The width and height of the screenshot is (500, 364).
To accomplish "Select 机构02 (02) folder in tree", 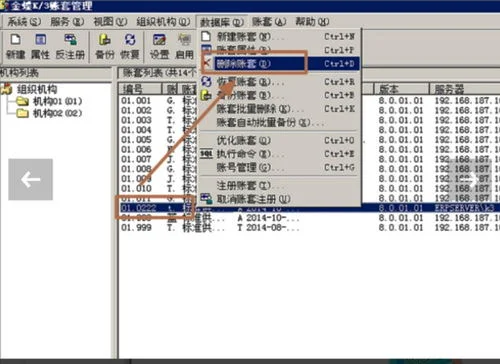I will tap(50, 113).
